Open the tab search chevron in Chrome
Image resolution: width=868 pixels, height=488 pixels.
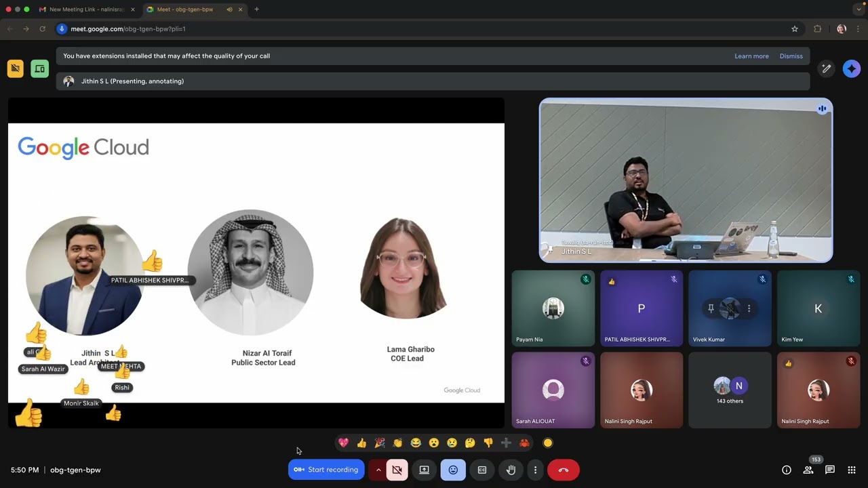859,9
